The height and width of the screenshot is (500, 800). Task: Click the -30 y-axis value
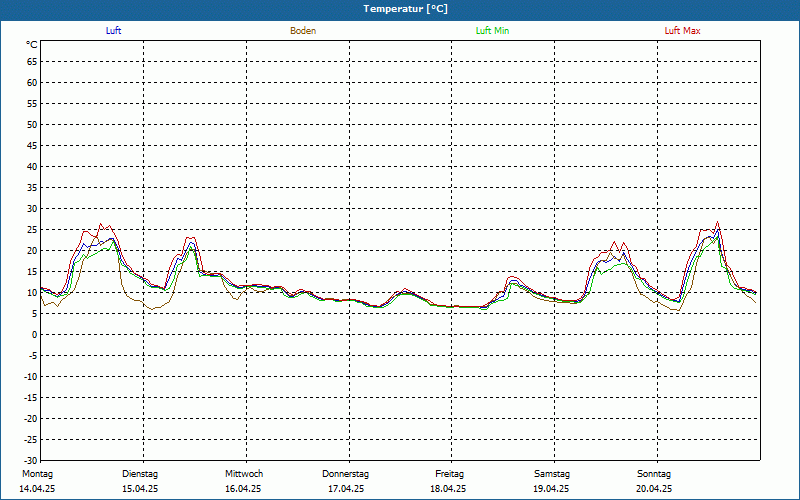click(x=31, y=460)
